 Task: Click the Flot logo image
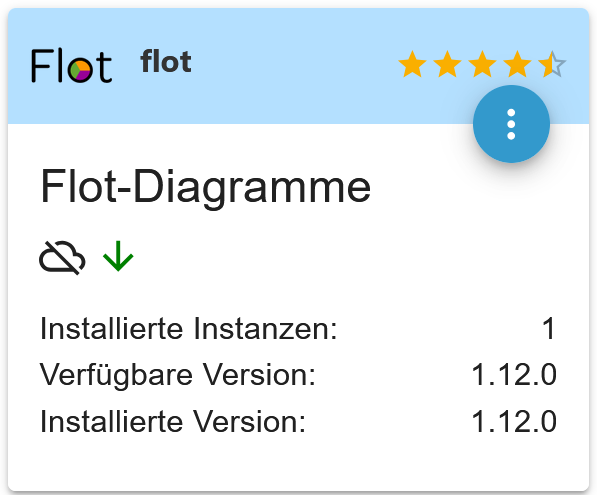(72, 65)
